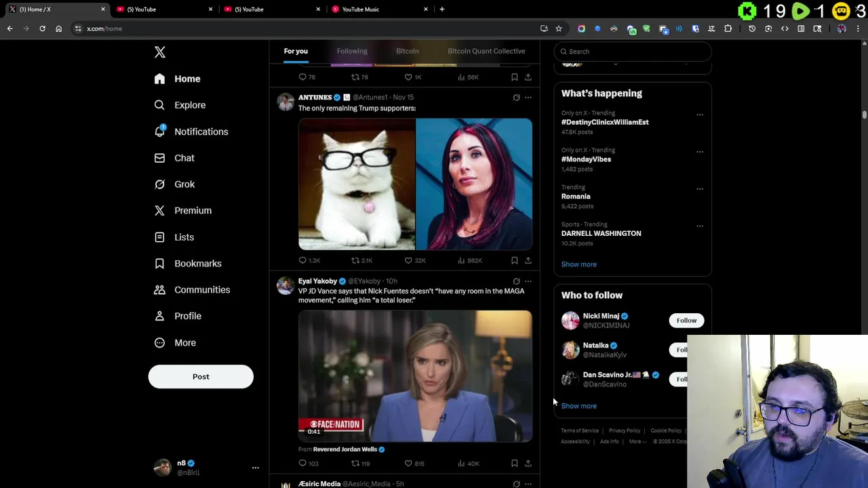Share the Eyal Yakoby post
868x488 pixels.
pos(528,464)
